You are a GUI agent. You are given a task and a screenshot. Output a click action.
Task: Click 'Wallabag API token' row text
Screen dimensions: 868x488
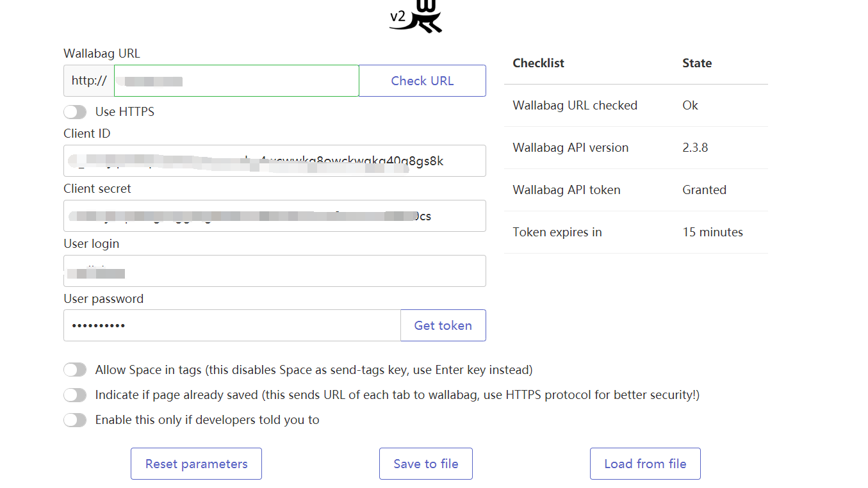coord(566,190)
